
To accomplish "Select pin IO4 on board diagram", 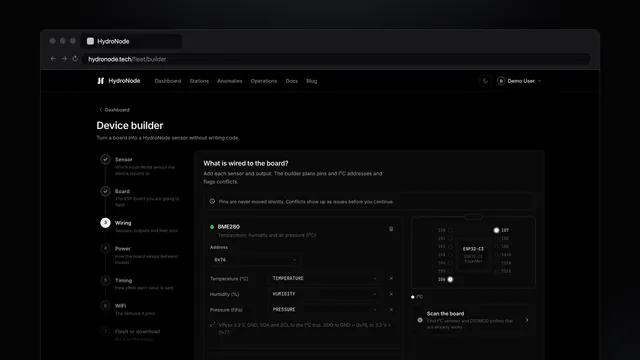I will pos(450,263).
